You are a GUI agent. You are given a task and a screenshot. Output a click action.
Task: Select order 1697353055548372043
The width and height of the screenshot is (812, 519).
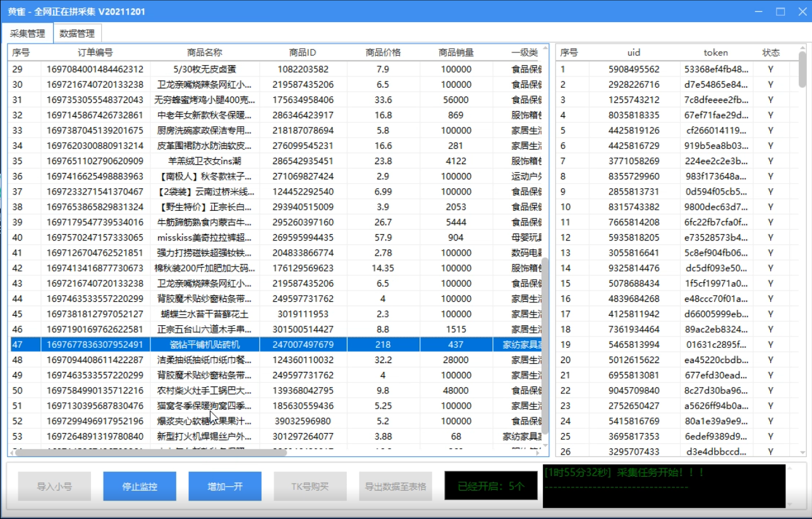click(95, 100)
